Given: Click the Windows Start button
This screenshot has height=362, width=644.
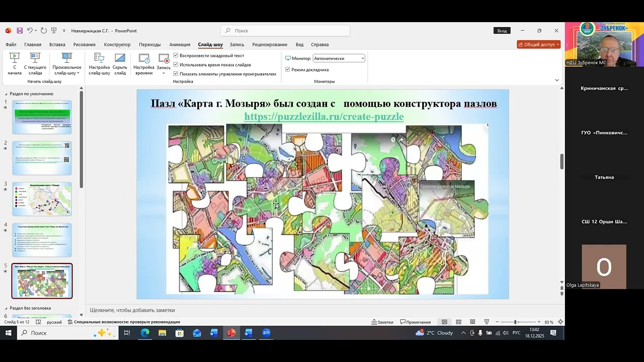Looking at the screenshot, I should [9, 333].
